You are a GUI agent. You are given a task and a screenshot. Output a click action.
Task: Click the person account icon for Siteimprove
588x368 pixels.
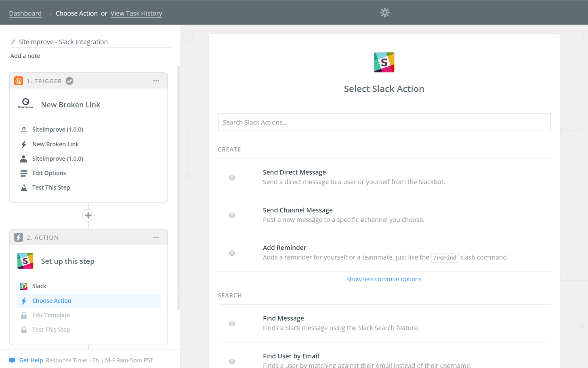pos(24,159)
